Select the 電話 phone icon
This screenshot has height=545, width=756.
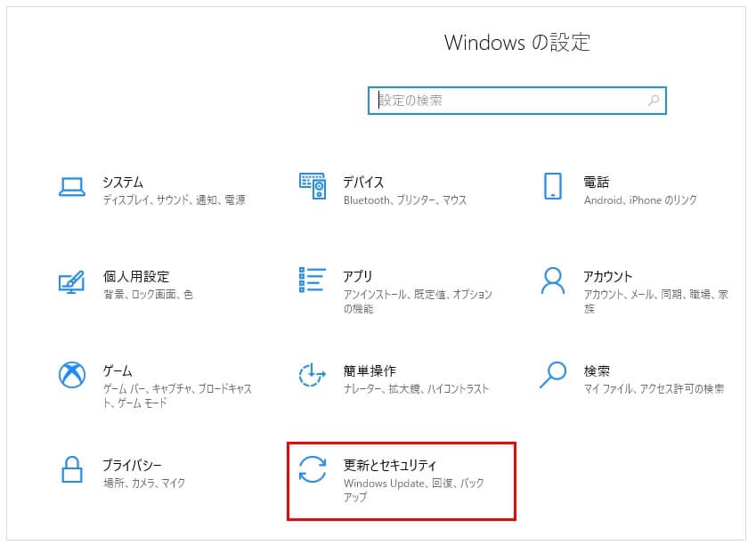coord(553,186)
